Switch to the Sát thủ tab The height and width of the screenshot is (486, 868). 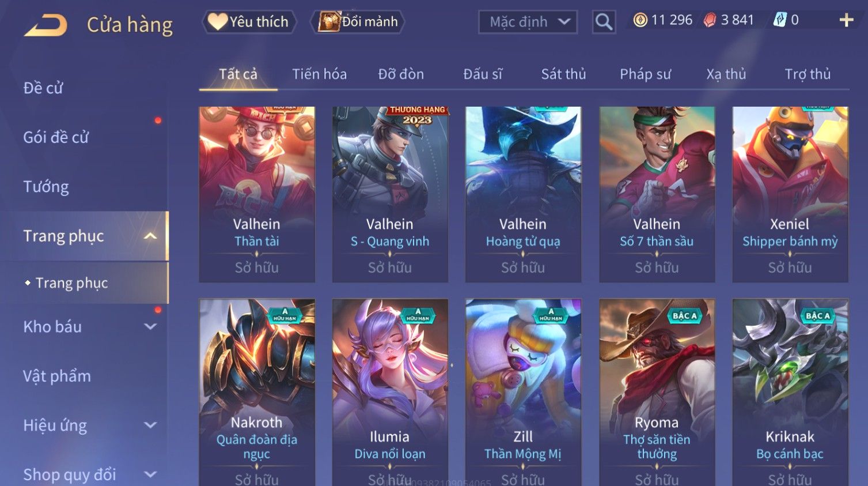pos(563,74)
